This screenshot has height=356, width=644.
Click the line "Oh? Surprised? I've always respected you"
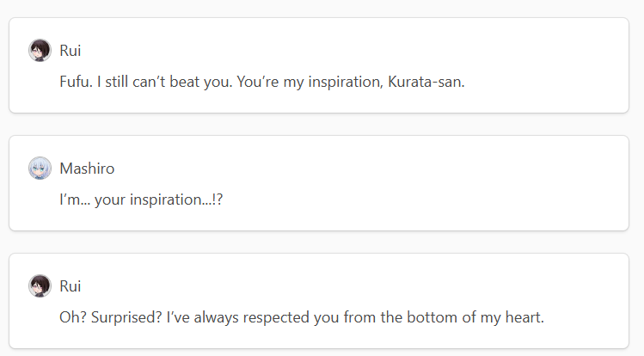(x=301, y=318)
